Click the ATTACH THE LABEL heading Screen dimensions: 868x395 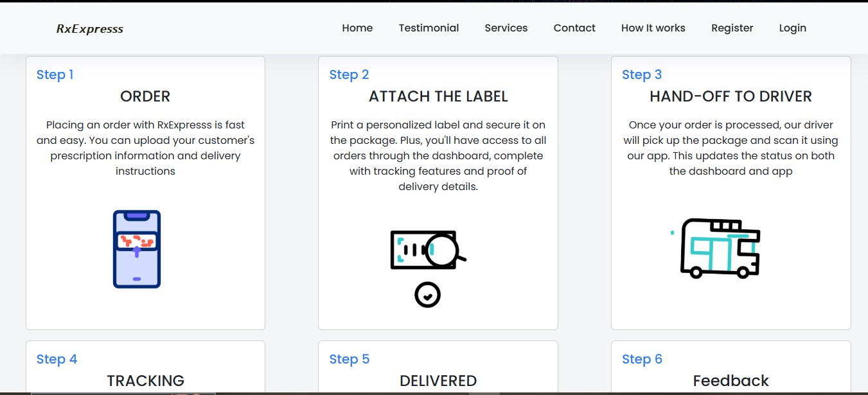[438, 96]
